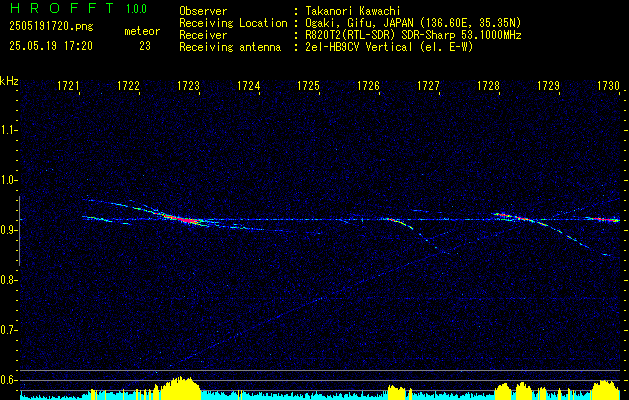Click the kHz axis unit label

tap(9, 81)
